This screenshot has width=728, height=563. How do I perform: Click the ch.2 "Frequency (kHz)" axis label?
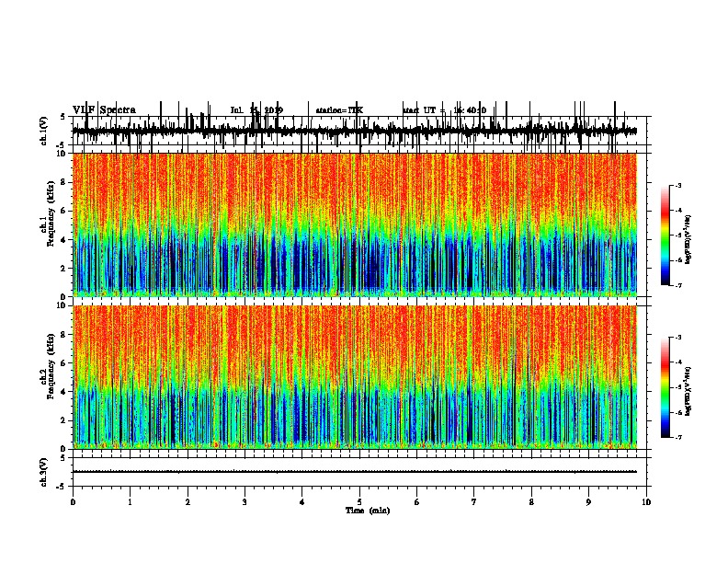(x=51, y=366)
